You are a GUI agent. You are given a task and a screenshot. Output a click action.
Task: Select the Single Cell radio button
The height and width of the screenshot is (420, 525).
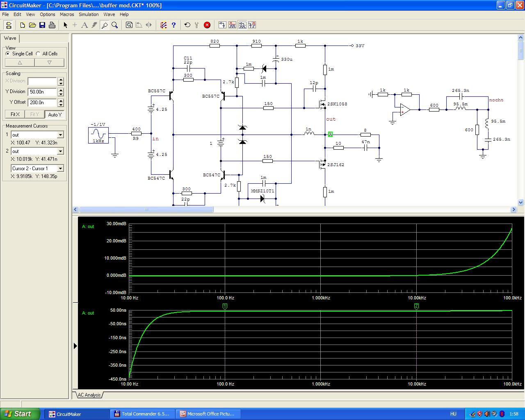tap(8, 54)
